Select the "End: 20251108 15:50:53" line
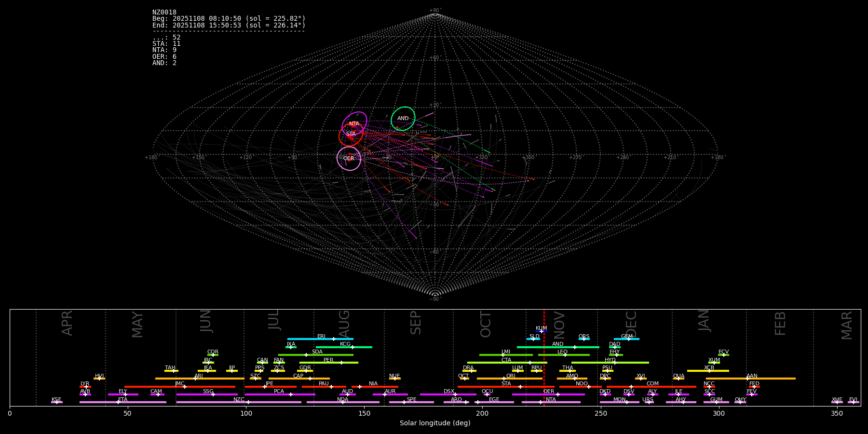 (229, 25)
